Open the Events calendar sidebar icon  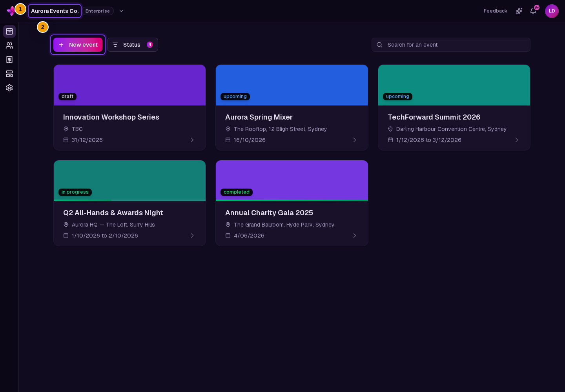pos(9,31)
